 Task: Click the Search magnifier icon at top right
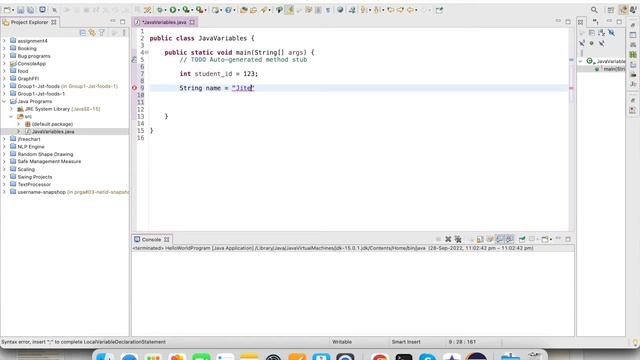click(x=594, y=10)
